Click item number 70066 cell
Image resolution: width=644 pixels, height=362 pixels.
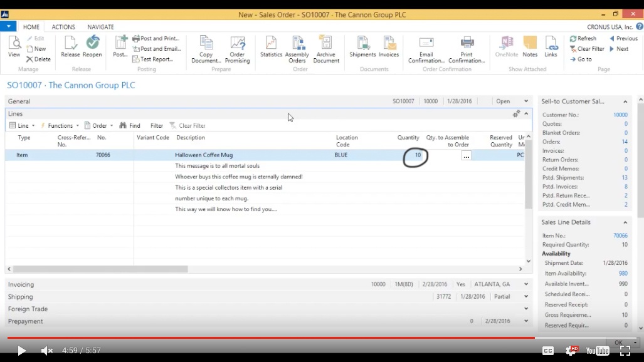click(x=103, y=155)
